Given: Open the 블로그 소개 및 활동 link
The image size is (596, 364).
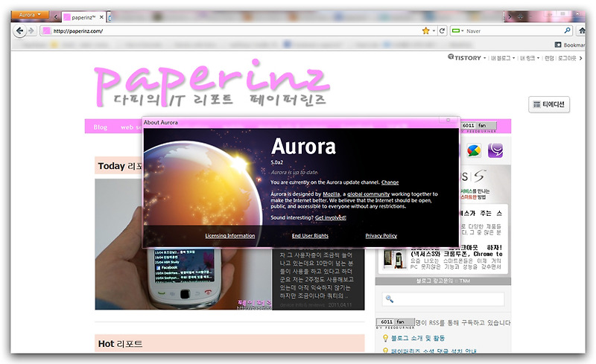Looking at the screenshot, I should click(418, 338).
